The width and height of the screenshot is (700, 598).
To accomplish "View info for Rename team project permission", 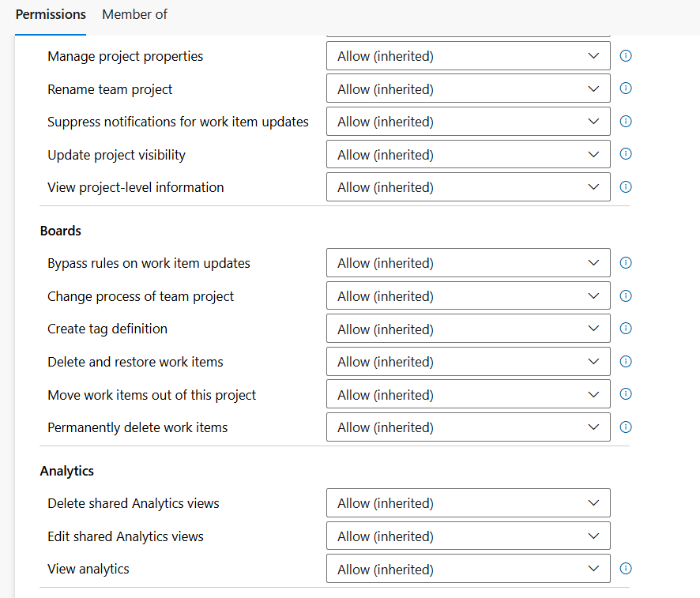I will click(625, 88).
